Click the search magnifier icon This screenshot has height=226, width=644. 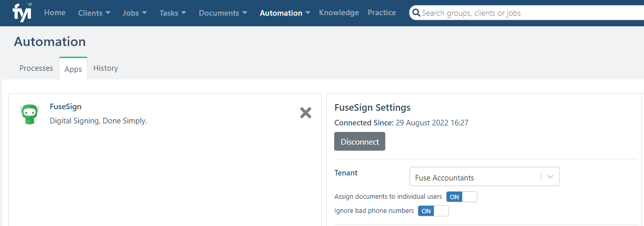[x=417, y=13]
